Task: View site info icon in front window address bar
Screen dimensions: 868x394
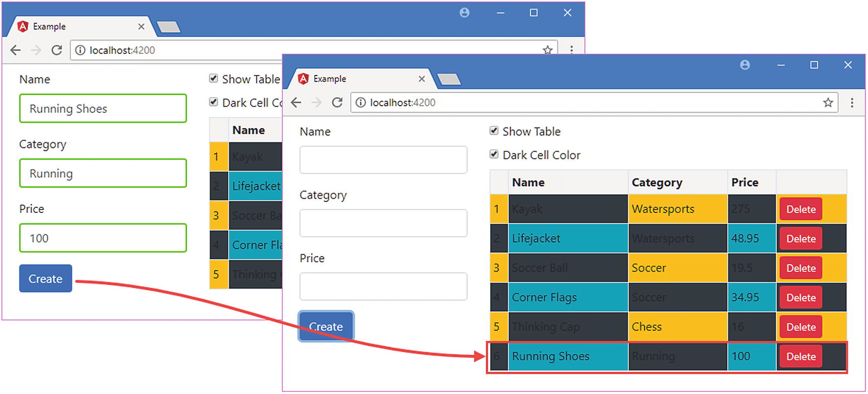Action: coord(360,103)
